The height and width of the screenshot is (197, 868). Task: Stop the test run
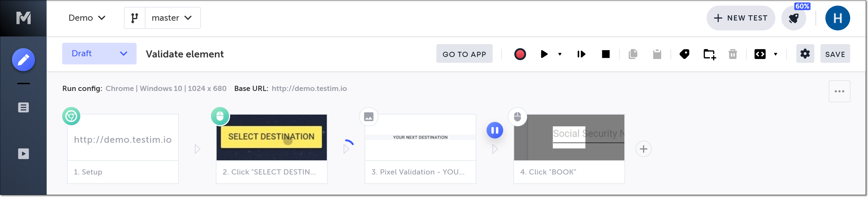605,54
